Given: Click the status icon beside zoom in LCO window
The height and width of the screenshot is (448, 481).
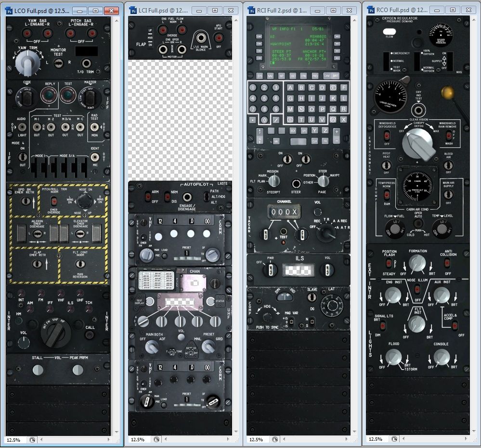Looking at the screenshot, I should click(x=32, y=439).
